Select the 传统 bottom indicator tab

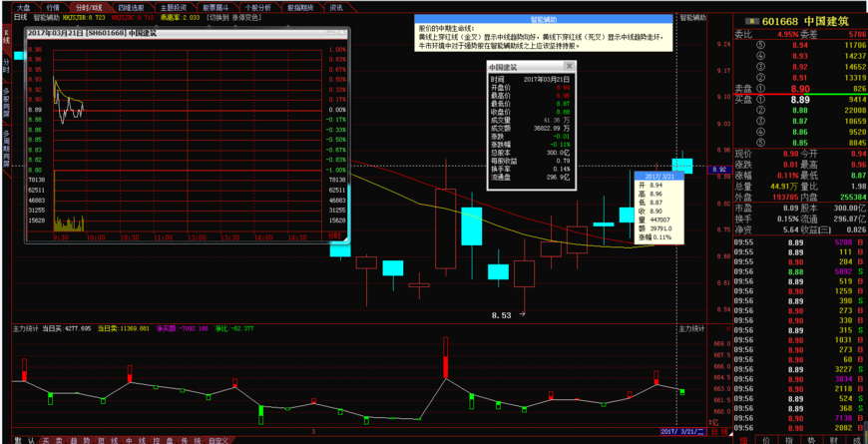(x=191, y=440)
